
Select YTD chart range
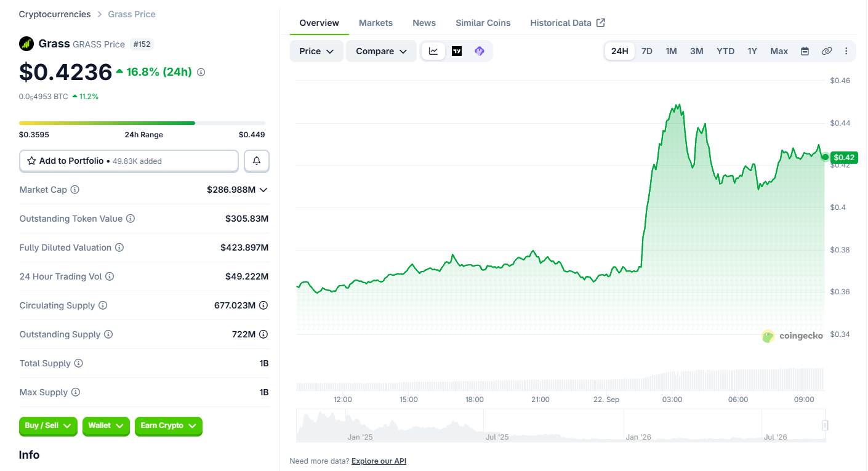726,51
